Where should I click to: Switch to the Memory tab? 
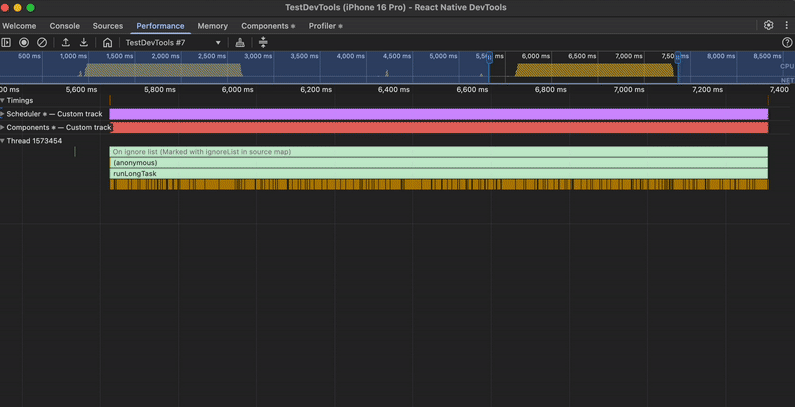(x=212, y=26)
